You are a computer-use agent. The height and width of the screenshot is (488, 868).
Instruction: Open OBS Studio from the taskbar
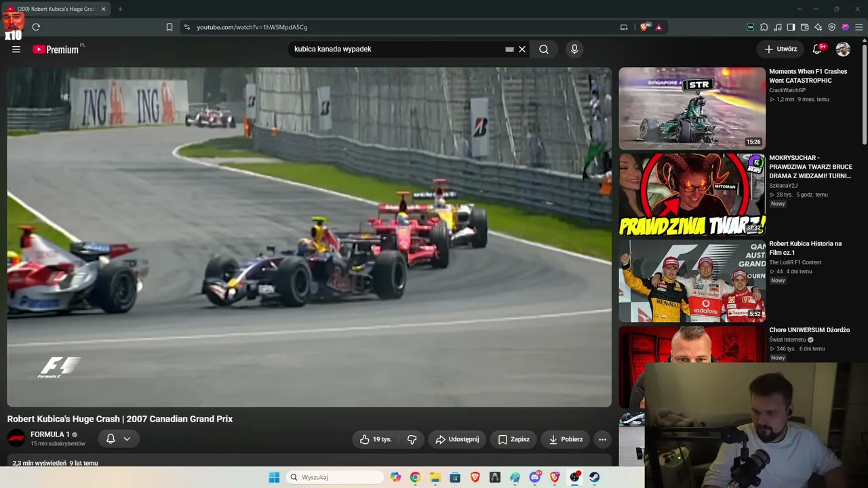tap(575, 477)
